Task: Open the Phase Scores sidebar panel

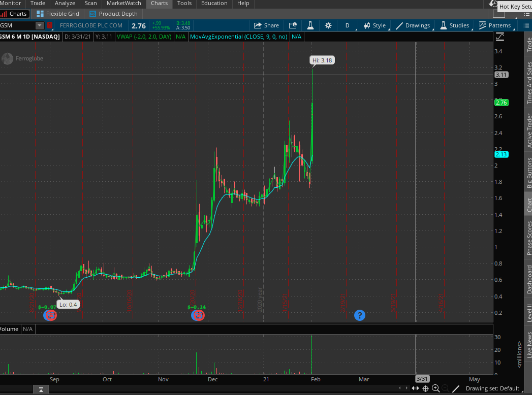Action: 528,238
